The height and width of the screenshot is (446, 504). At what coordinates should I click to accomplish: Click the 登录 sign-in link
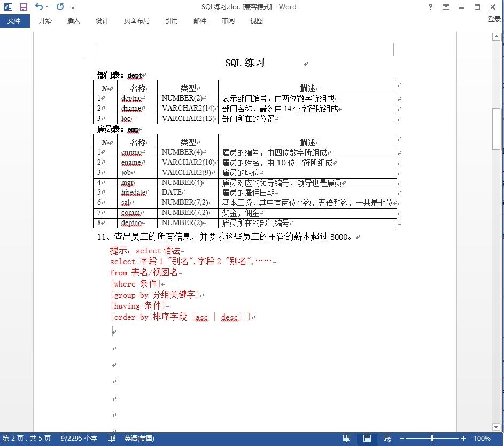click(x=495, y=19)
